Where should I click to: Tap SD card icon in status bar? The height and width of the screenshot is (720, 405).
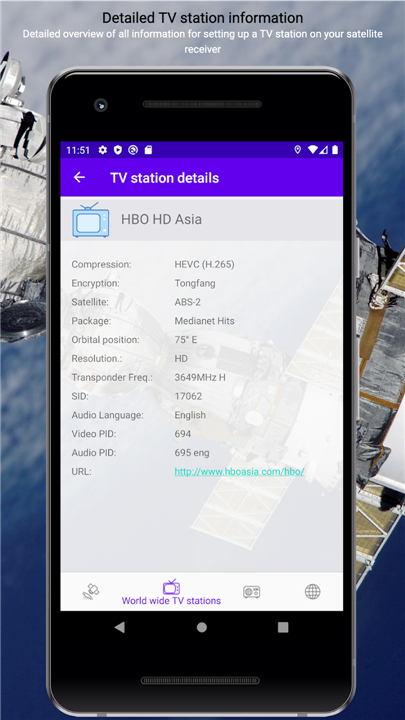(x=148, y=150)
